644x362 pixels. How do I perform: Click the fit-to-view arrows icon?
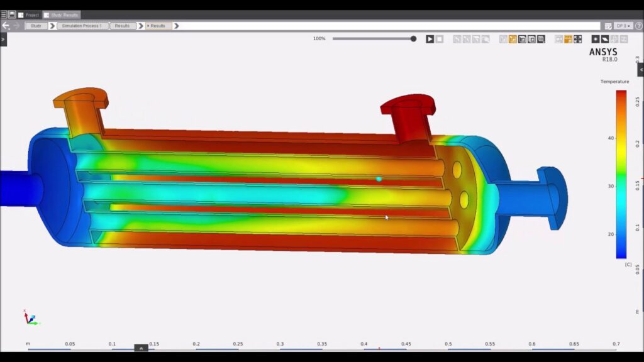click(577, 39)
